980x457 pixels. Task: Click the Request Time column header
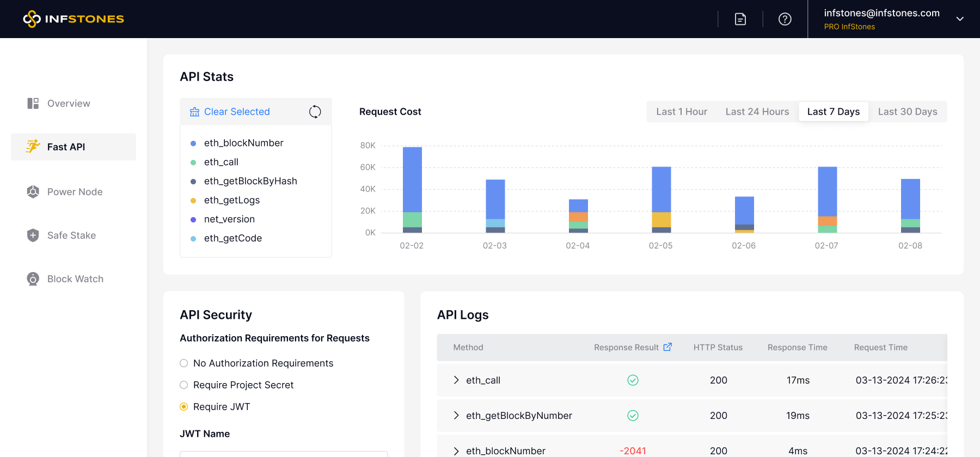coord(881,347)
